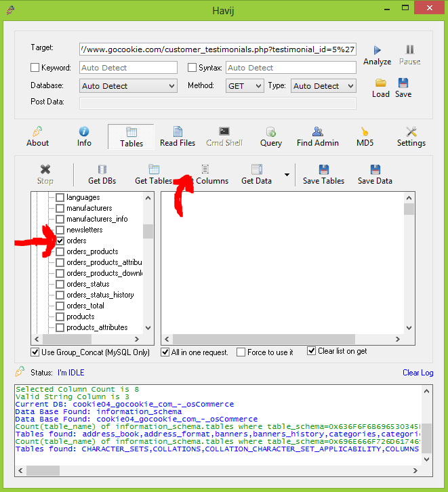Check the products_attributes checkbox
Image resolution: width=448 pixels, height=492 pixels.
60,327
